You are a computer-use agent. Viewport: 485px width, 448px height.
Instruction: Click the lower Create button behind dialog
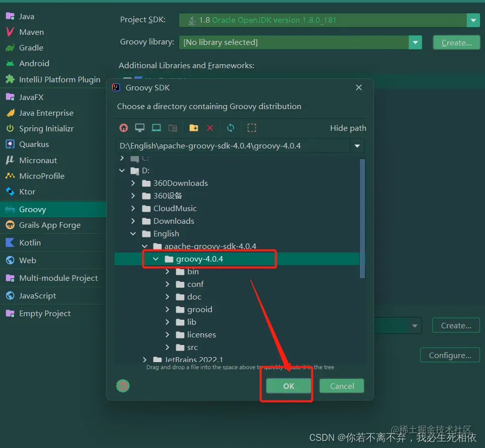[456, 326]
